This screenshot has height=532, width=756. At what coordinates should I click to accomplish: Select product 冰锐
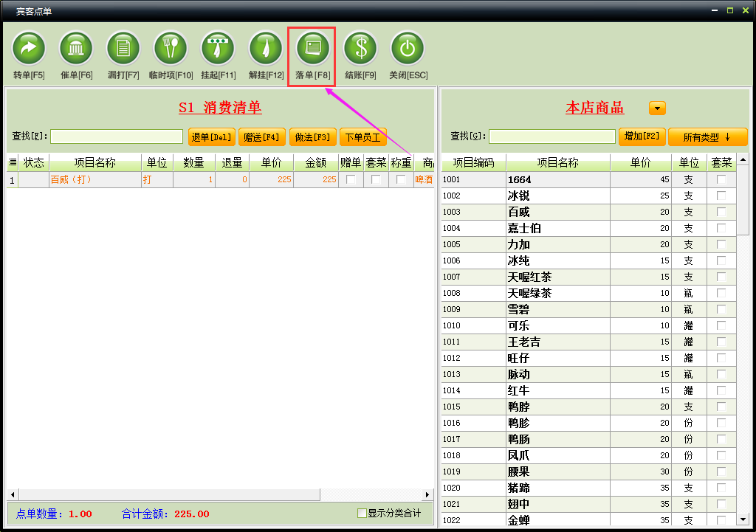coord(519,196)
